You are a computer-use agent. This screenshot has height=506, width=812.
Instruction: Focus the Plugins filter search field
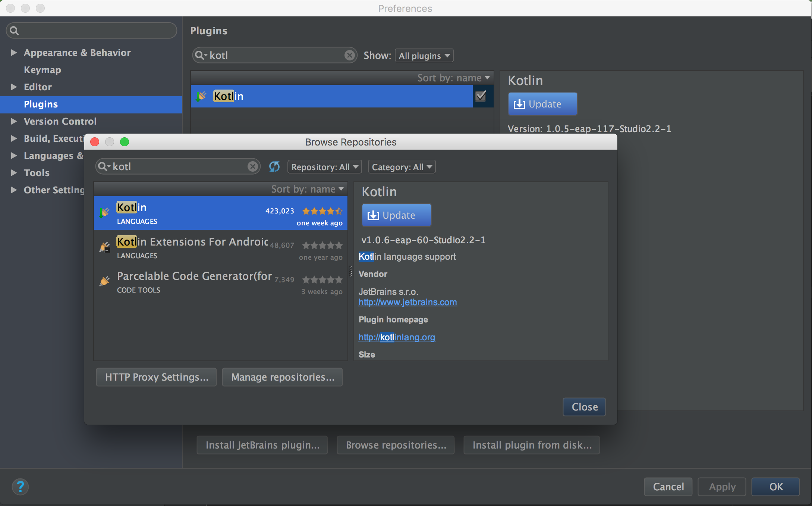click(x=275, y=55)
